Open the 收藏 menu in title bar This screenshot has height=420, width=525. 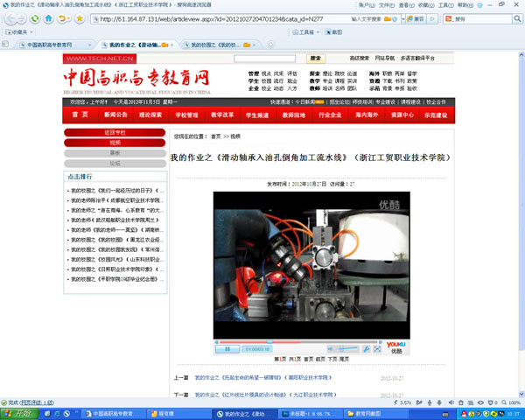(426, 5)
